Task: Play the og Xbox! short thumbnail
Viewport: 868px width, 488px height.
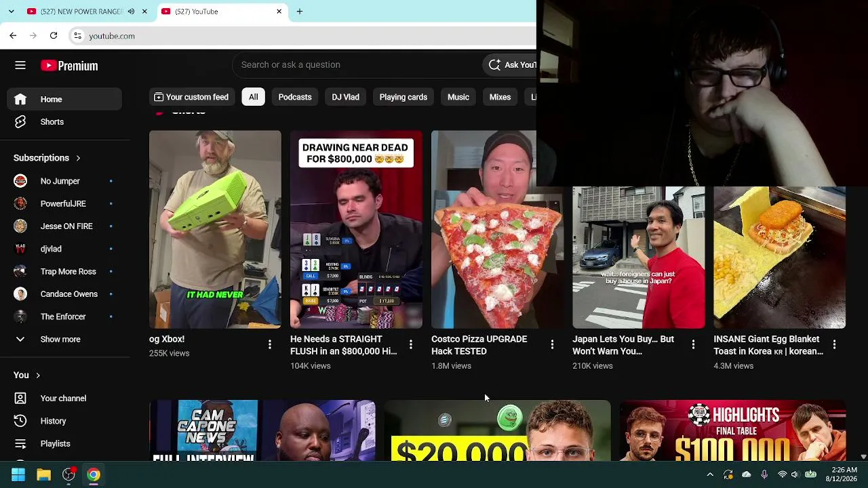Action: [x=215, y=229]
